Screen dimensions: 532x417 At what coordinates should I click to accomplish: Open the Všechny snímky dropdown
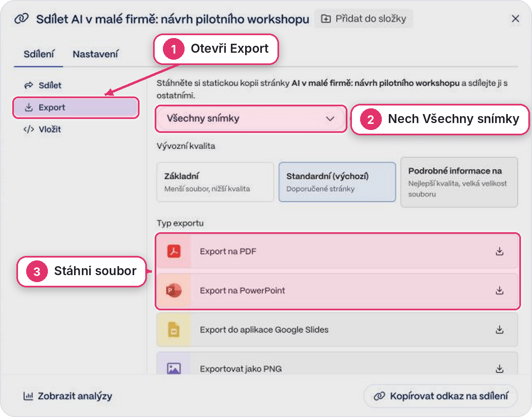point(251,119)
